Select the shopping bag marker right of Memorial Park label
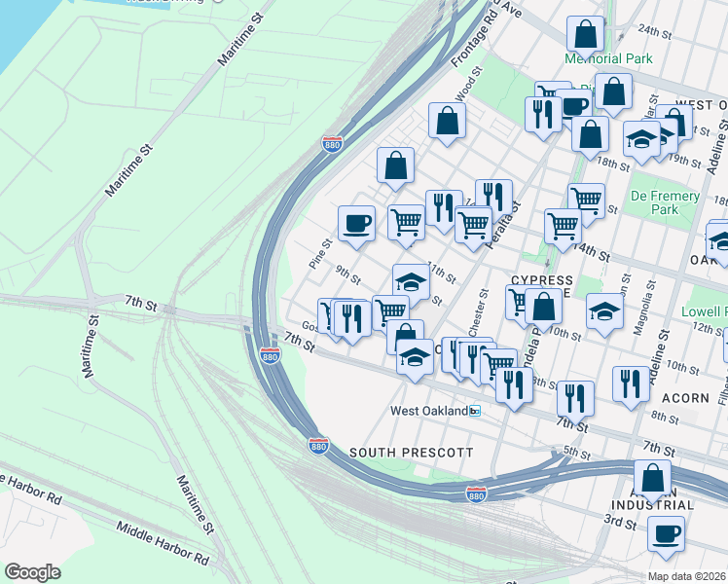Screen dimensions: 728x584 pyautogui.click(x=613, y=94)
